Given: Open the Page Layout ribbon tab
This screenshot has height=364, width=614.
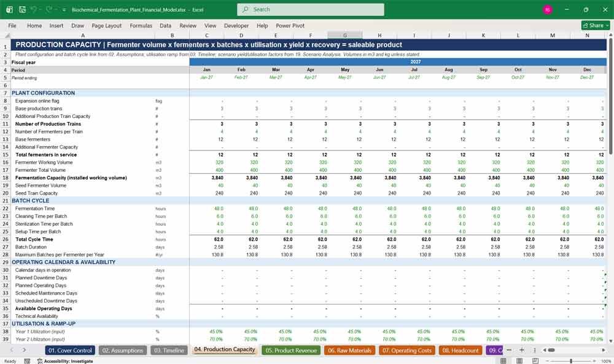Looking at the screenshot, I should coord(106,25).
